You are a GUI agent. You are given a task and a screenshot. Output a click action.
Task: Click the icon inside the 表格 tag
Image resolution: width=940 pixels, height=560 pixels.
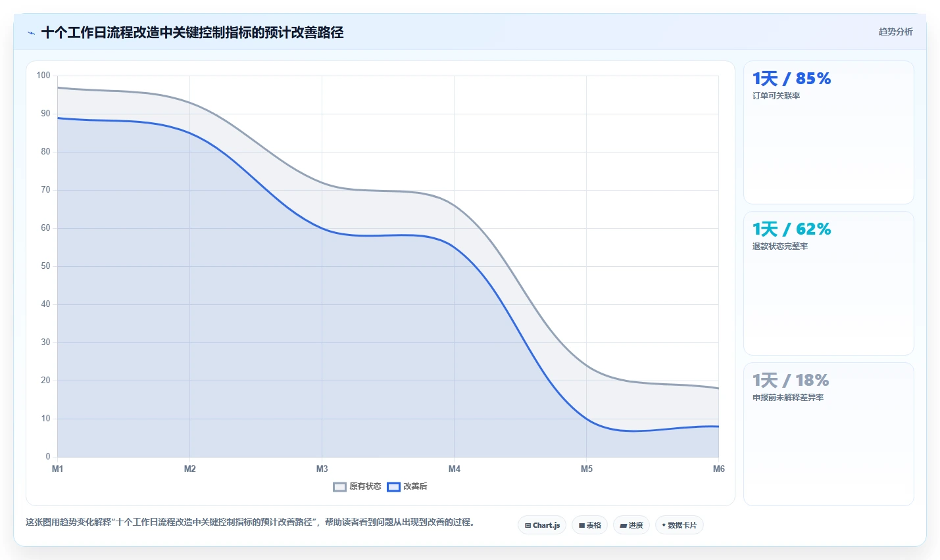click(581, 526)
